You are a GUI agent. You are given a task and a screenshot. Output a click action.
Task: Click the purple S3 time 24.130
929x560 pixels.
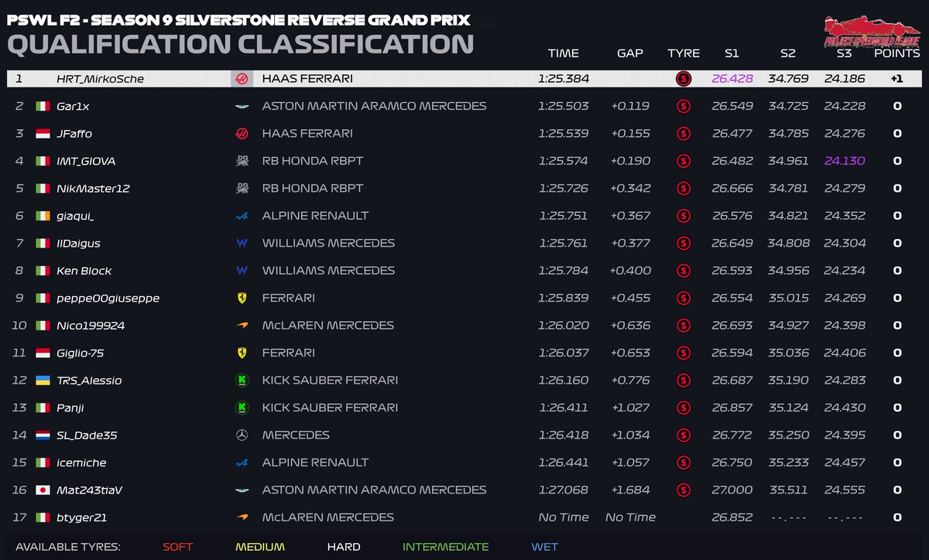pyautogui.click(x=845, y=161)
